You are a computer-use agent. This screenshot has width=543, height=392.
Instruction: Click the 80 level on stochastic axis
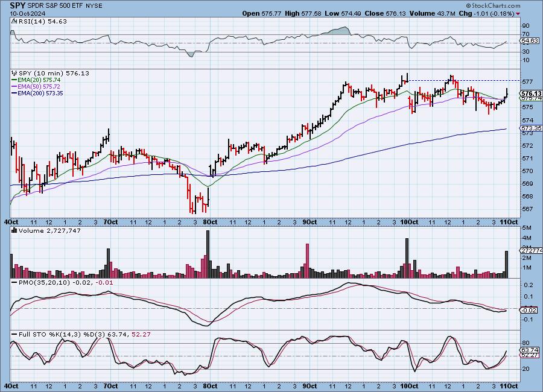(x=526, y=343)
